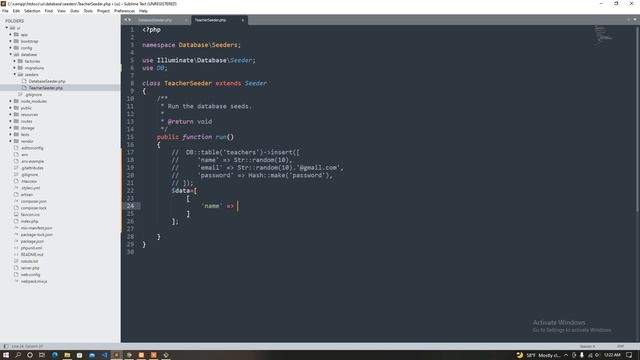
Task: Click the tab history back arrow
Action: pyautogui.click(x=126, y=20)
